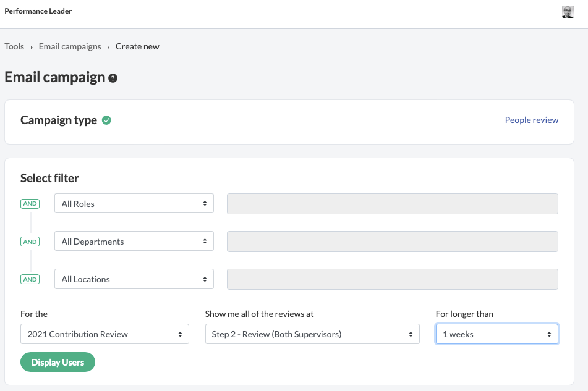588x391 pixels.
Task: Open the All Roles dropdown
Action: tap(134, 204)
